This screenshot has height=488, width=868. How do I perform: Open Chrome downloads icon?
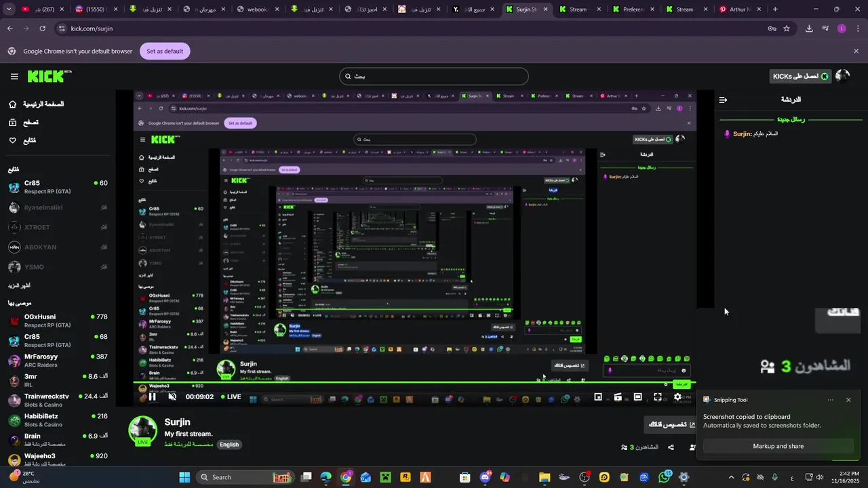809,28
